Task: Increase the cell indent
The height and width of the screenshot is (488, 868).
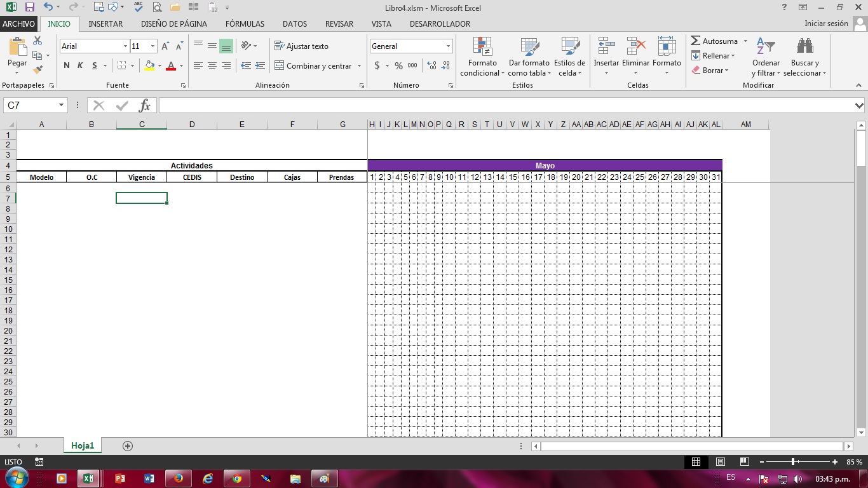Action: coord(260,65)
